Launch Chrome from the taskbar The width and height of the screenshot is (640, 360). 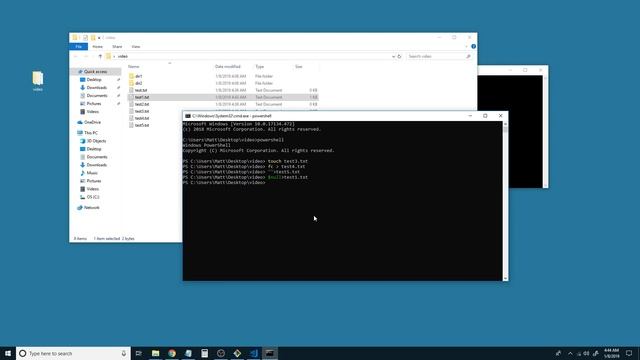click(172, 353)
